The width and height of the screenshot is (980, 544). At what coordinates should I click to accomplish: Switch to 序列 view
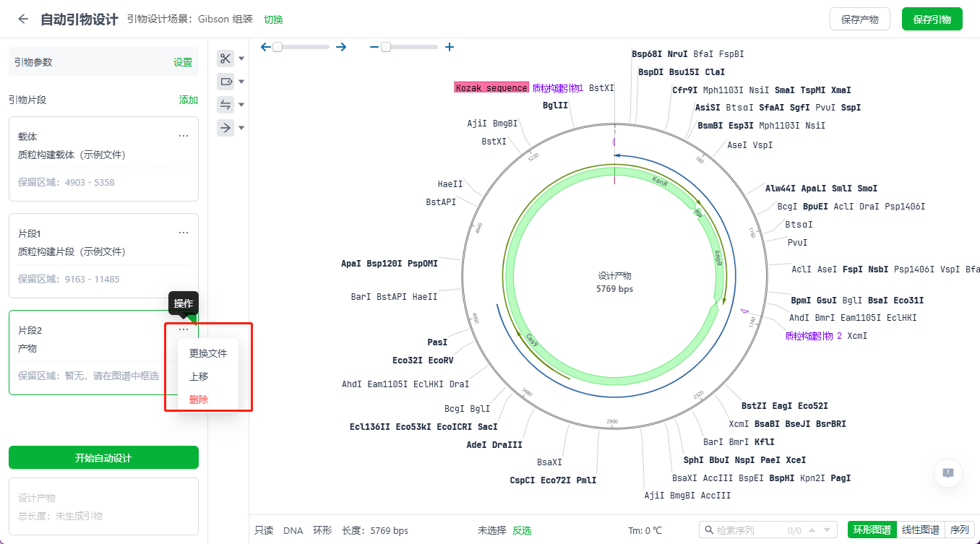click(959, 530)
